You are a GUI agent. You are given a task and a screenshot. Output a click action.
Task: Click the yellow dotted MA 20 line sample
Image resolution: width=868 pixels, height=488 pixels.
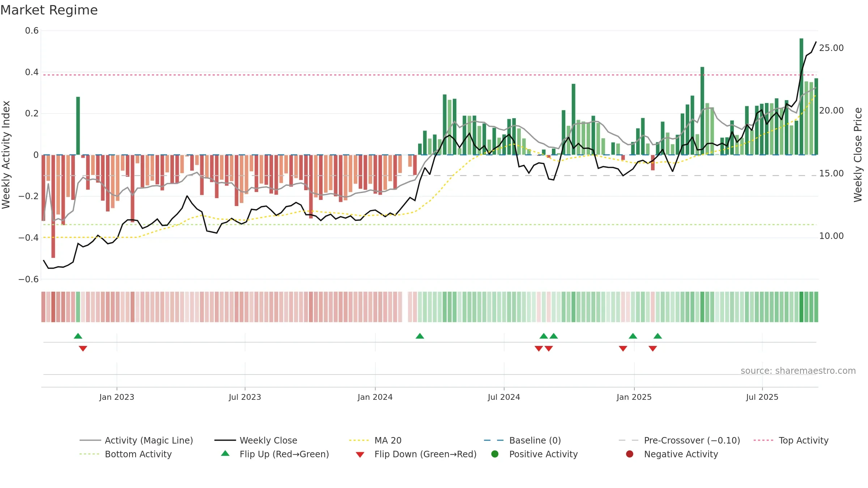[359, 440]
